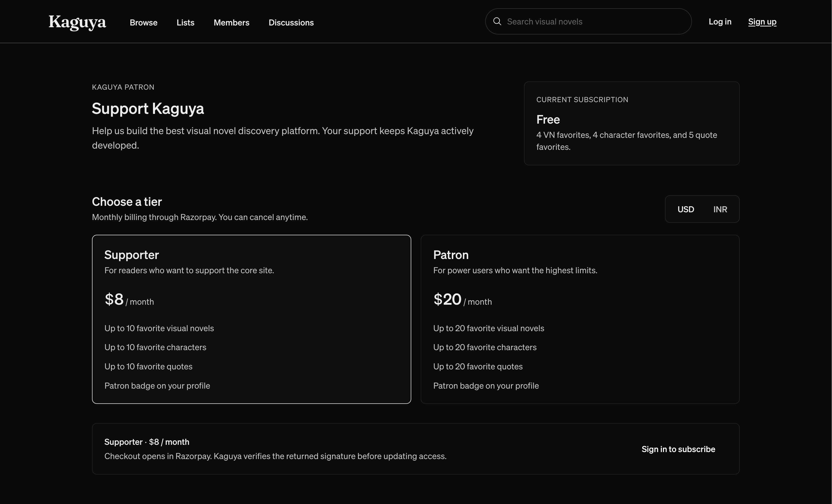Click the Current Subscription Free card

coord(632,123)
